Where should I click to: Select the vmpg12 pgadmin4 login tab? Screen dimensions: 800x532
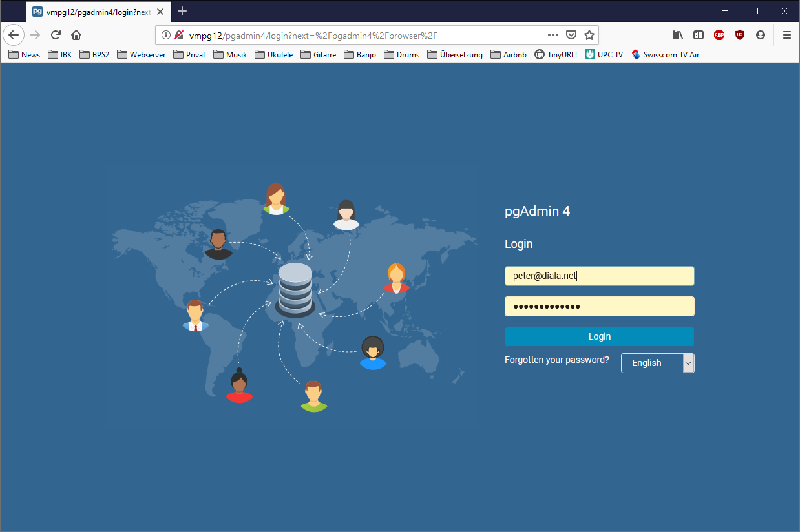click(x=99, y=12)
